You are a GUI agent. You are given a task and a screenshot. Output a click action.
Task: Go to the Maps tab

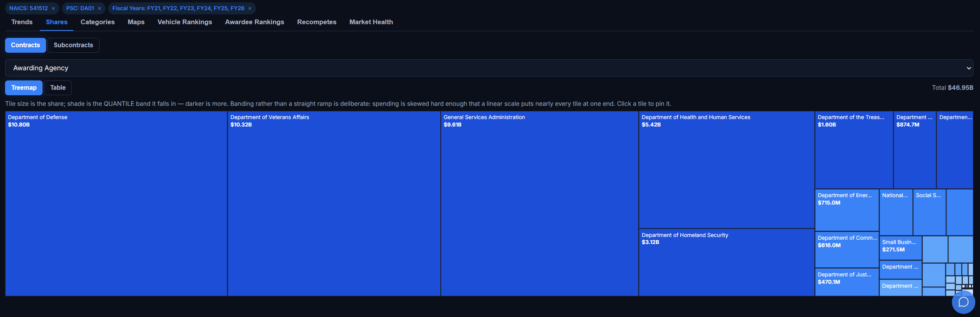click(x=136, y=22)
